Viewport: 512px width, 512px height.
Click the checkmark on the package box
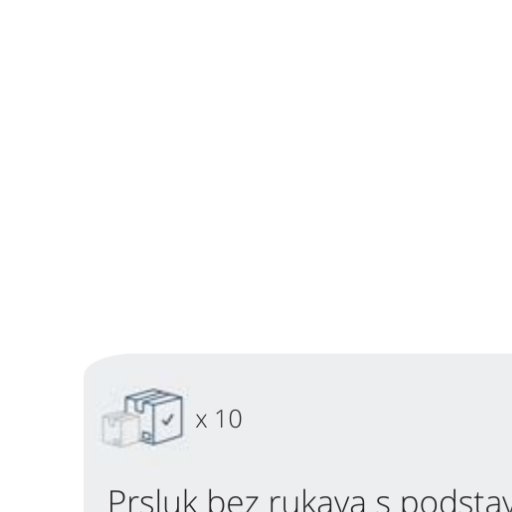pos(168,419)
